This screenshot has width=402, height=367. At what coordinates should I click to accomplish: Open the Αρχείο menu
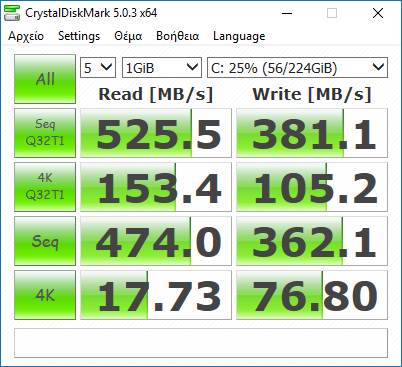coord(26,36)
